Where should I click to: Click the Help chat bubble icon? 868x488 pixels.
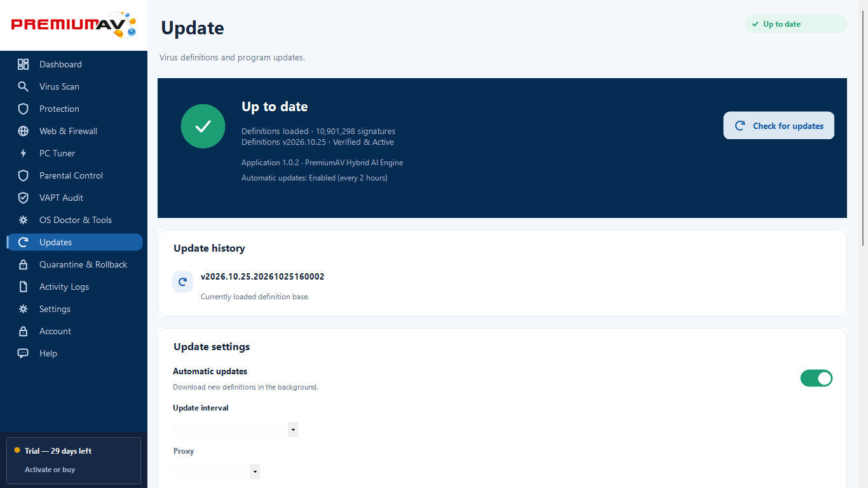click(x=24, y=353)
